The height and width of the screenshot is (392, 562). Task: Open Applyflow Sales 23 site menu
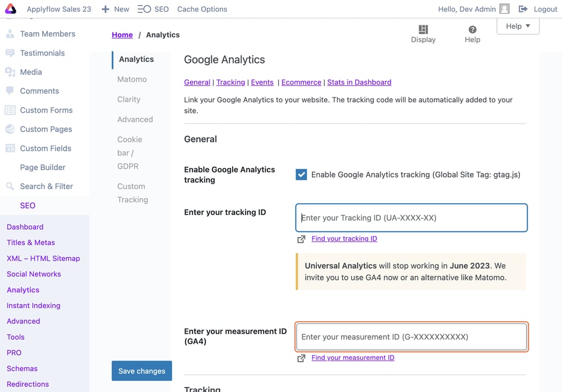[59, 10]
